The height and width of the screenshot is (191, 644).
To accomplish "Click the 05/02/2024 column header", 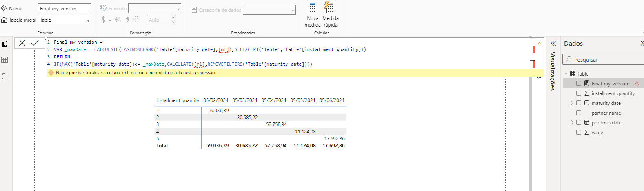I will (216, 100).
